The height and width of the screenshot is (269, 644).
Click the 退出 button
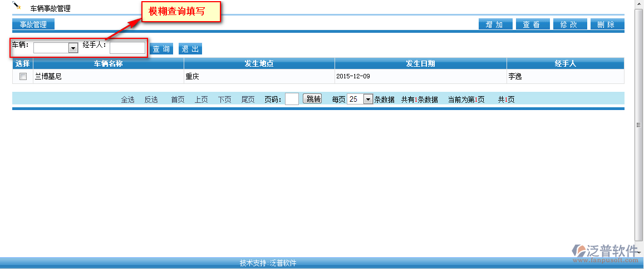tap(190, 49)
